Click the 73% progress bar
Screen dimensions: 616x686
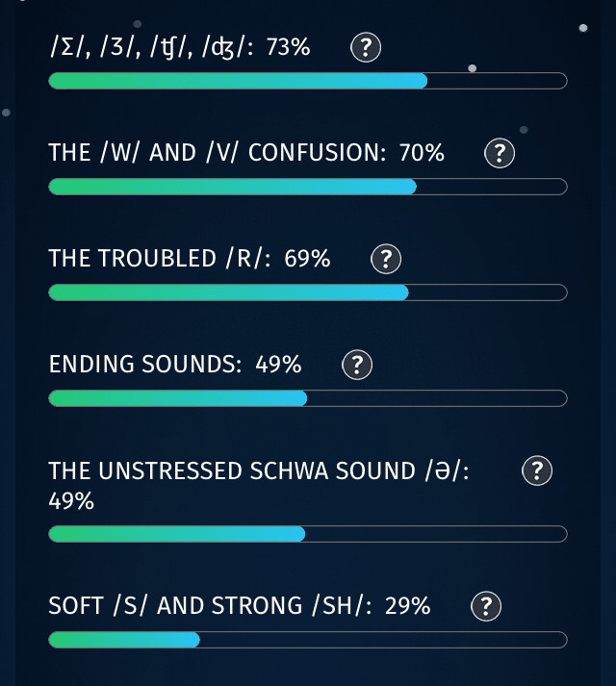(x=307, y=81)
